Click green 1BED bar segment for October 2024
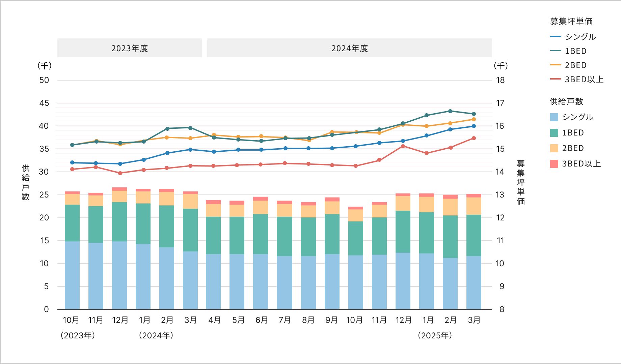Image resolution: width=621 pixels, height=364 pixels. pyautogui.click(x=356, y=238)
